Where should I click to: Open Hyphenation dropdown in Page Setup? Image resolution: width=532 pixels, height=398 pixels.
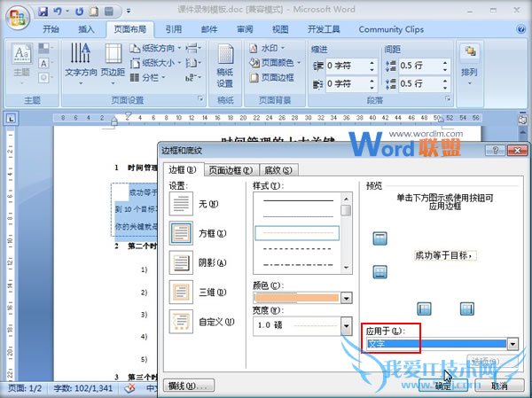pyautogui.click(x=193, y=78)
